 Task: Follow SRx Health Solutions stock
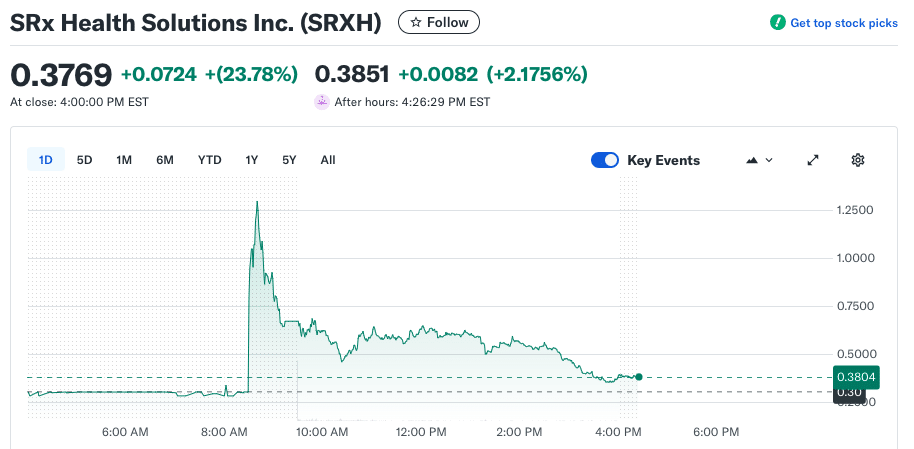pos(439,22)
